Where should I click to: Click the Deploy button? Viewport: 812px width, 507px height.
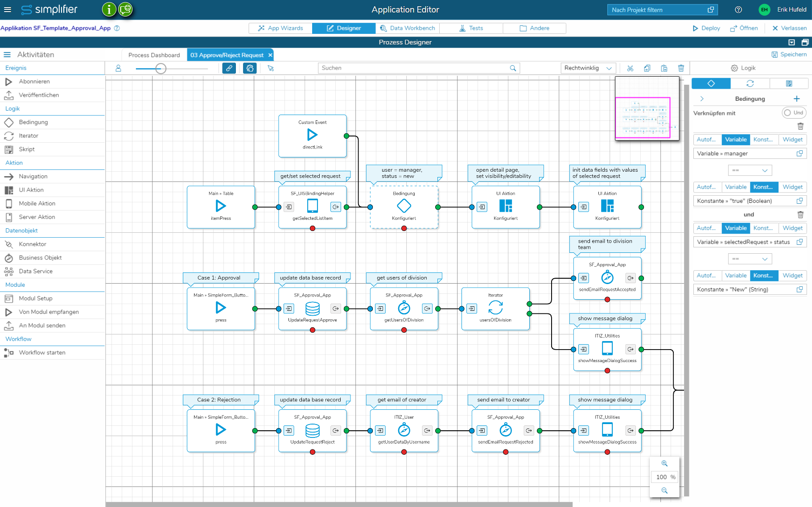point(706,28)
